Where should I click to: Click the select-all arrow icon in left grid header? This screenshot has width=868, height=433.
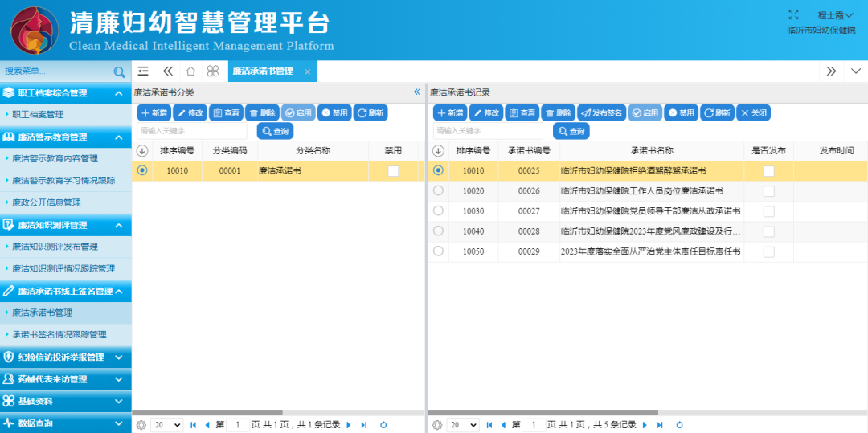tap(142, 151)
